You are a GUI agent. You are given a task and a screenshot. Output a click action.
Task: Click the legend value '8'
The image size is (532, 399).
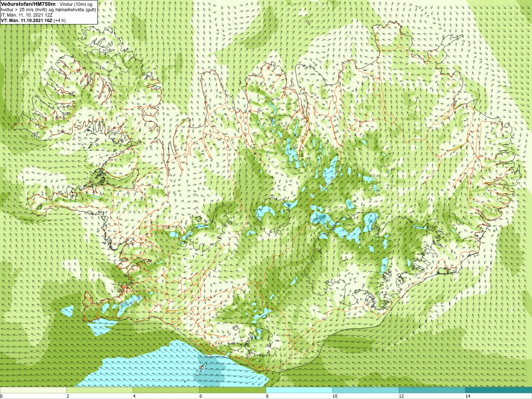[x=267, y=396]
